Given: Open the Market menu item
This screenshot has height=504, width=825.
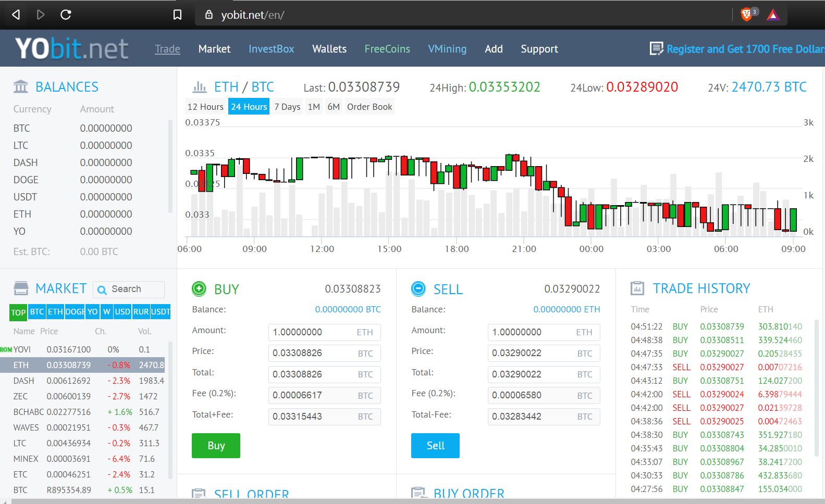Looking at the screenshot, I should click(x=214, y=49).
